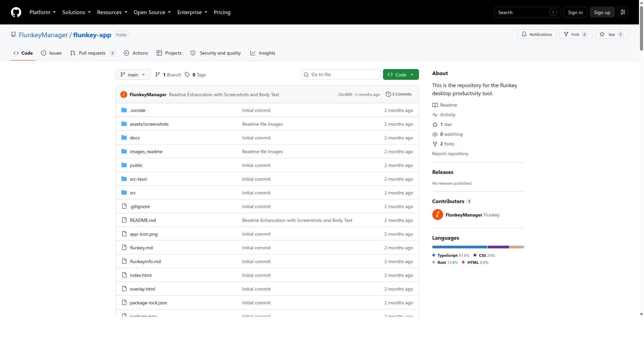Image resolution: width=644 pixels, height=362 pixels.
Task: Click the Sign in button
Action: click(x=575, y=12)
